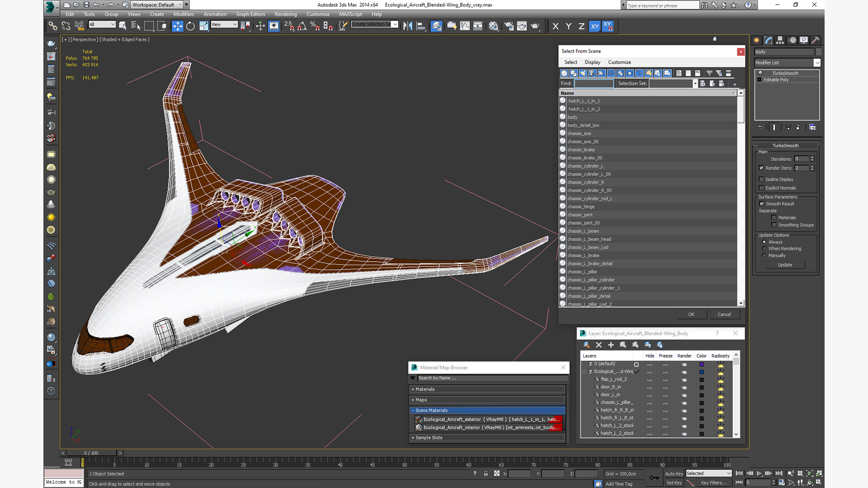
Task: Toggle Render Iters checkbox
Action: point(761,168)
